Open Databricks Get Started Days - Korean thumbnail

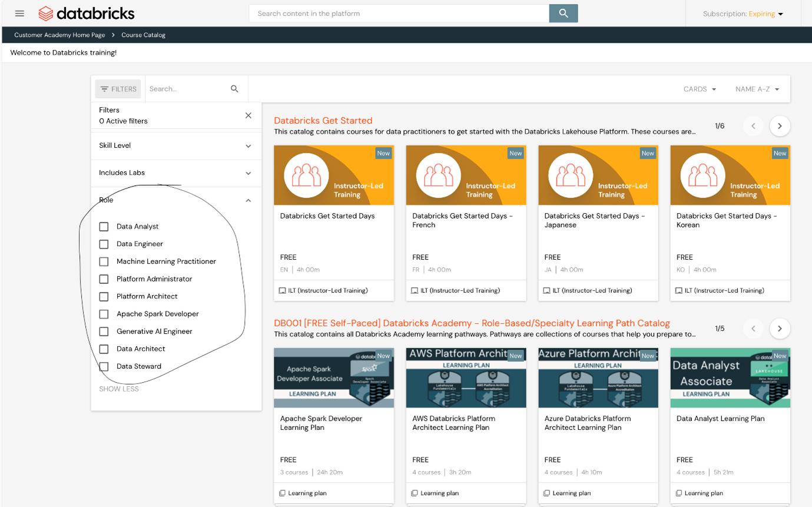pos(730,175)
